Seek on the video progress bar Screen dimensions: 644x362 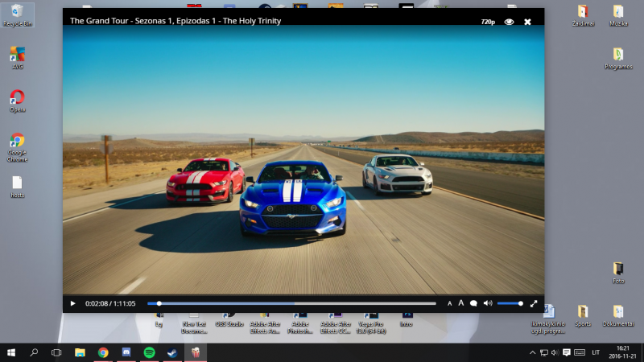pos(291,304)
